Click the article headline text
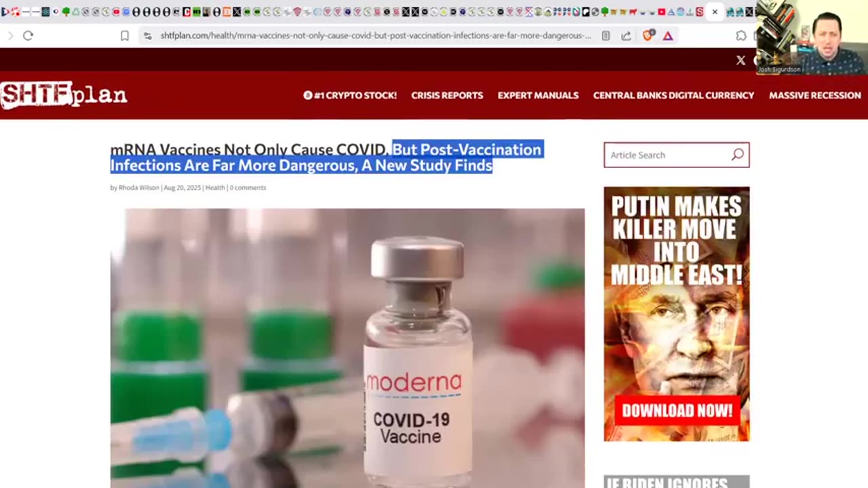 click(x=326, y=157)
